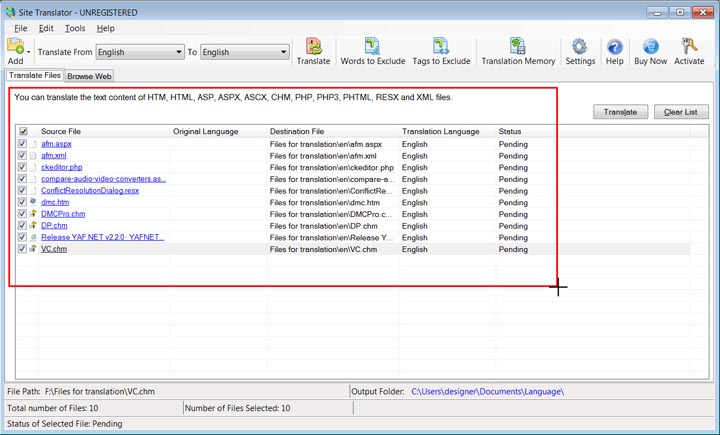This screenshot has width=720, height=435.
Task: Open the Add button dropdown arrow
Action: [30, 51]
